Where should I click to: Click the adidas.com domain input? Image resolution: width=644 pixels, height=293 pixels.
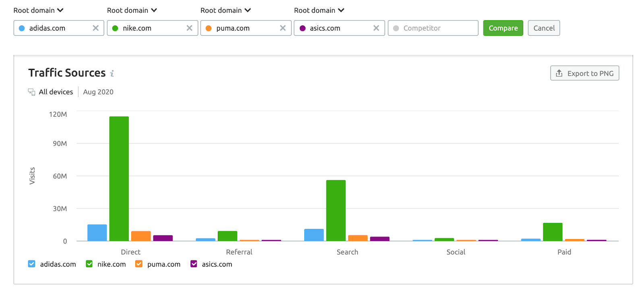(59, 28)
